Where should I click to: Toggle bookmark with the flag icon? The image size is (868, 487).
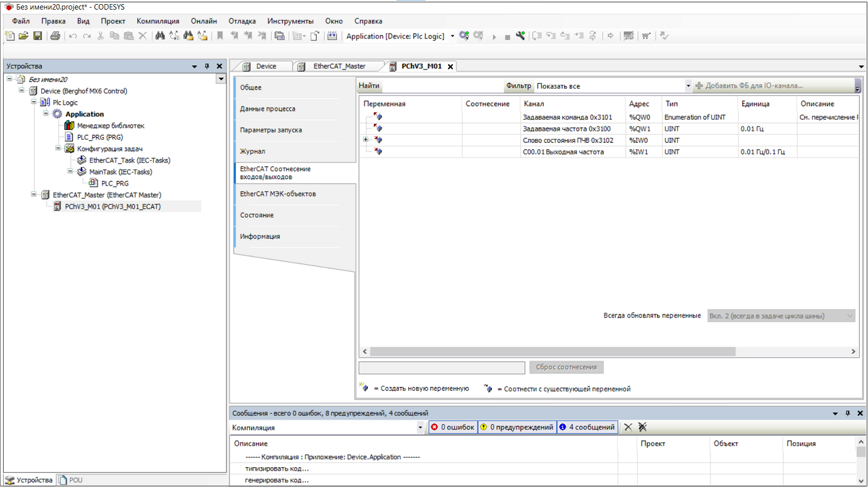click(220, 36)
